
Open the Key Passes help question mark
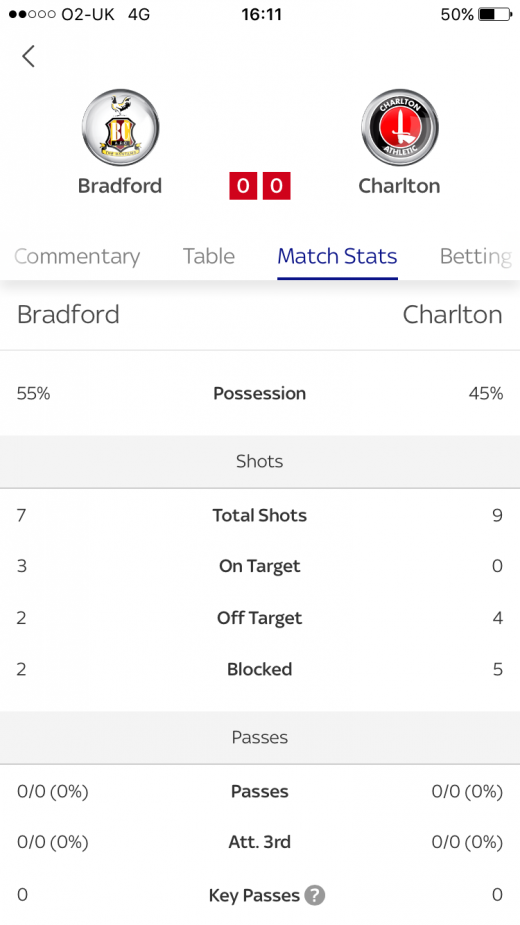pyautogui.click(x=315, y=896)
